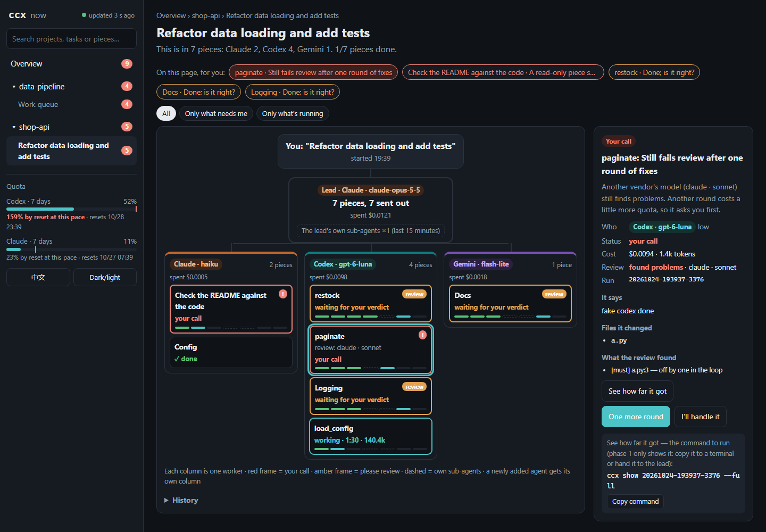Click Gemini flash-lite column header tag
This screenshot has height=532, width=766.
(481, 264)
